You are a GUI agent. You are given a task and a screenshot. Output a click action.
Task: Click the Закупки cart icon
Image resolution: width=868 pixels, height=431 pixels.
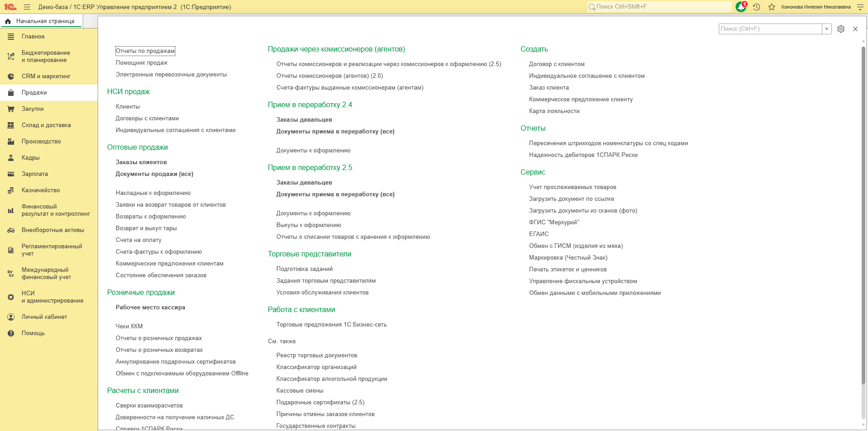(x=11, y=109)
